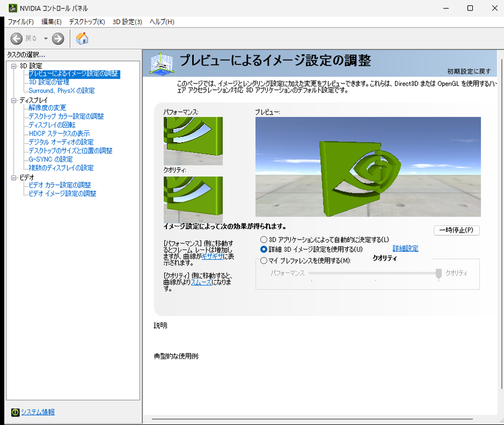Collapse the ビデオ tree node
This screenshot has height=425, width=504.
pyautogui.click(x=14, y=178)
